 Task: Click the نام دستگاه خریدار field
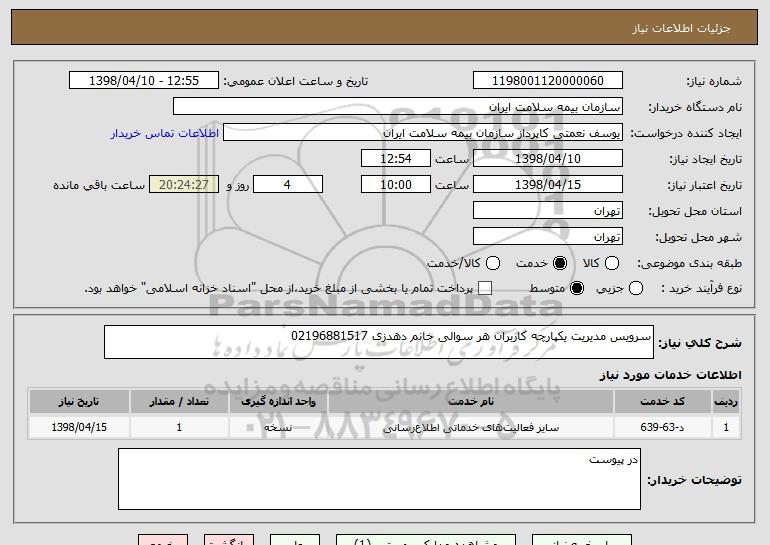tap(398, 107)
